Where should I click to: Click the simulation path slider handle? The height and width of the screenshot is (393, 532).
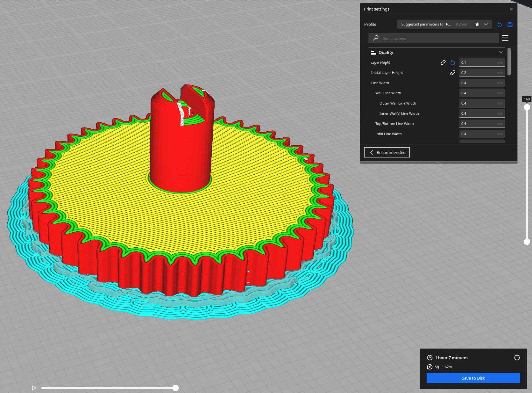175,388
